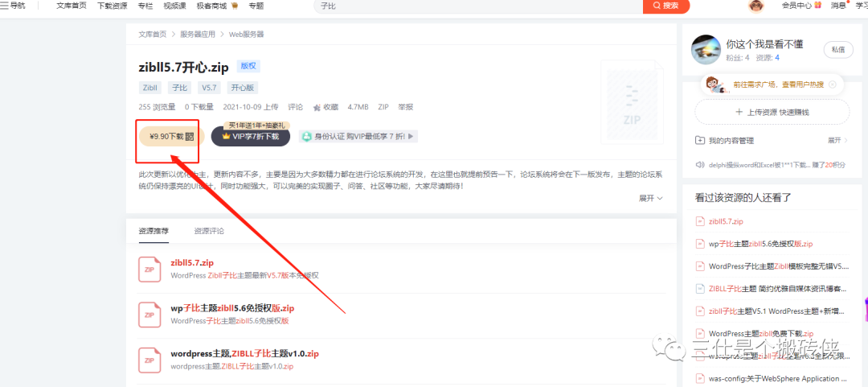Screen dimensions: 868x387
Task: Open wordpress主题,ZIBLL子比主题v1.0.zip
Action: 244,354
